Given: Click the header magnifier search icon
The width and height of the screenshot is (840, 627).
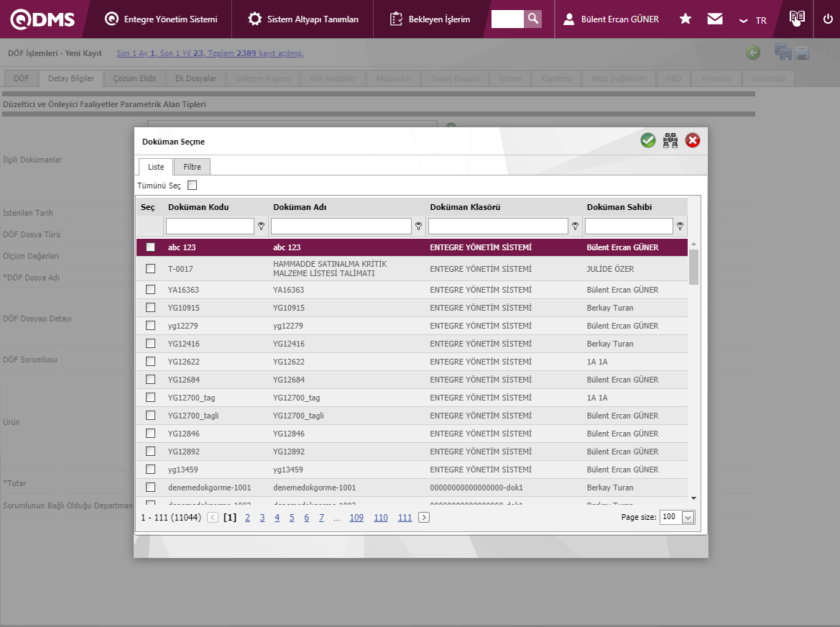Looking at the screenshot, I should click(x=532, y=19).
